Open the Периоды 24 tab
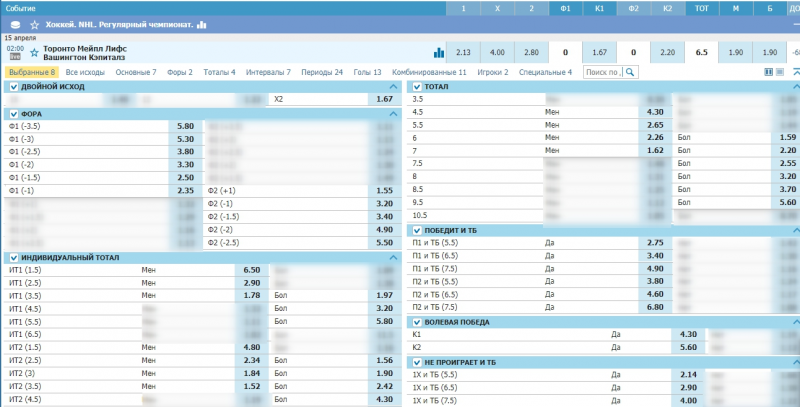This screenshot has height=407, width=800. [x=321, y=72]
